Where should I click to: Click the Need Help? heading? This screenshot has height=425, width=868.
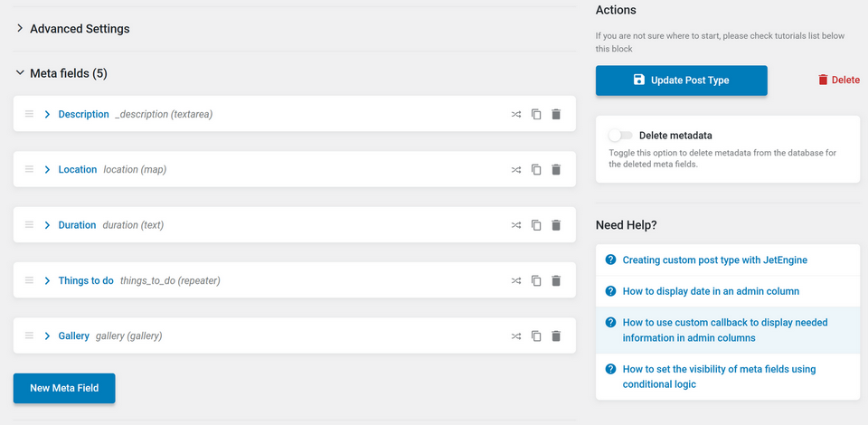click(x=626, y=225)
